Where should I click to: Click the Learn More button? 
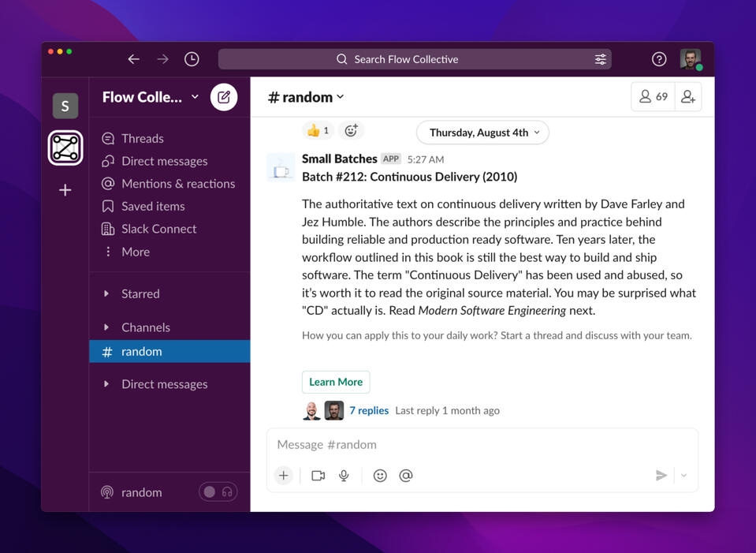click(336, 382)
